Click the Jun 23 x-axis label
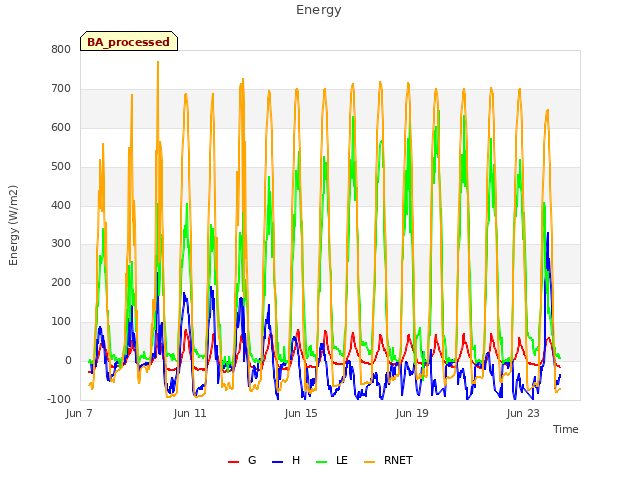Viewport: 640px width, 480px height. pos(523,413)
